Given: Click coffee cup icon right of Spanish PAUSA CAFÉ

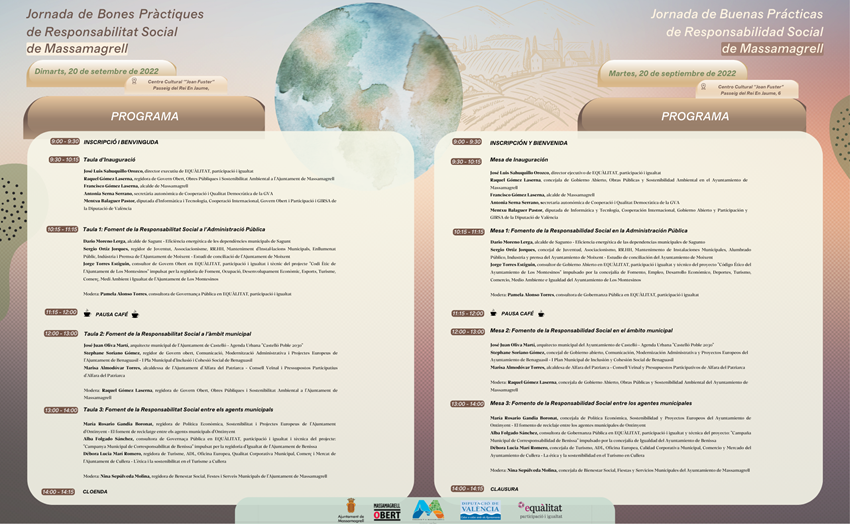Looking at the screenshot, I should [541, 313].
